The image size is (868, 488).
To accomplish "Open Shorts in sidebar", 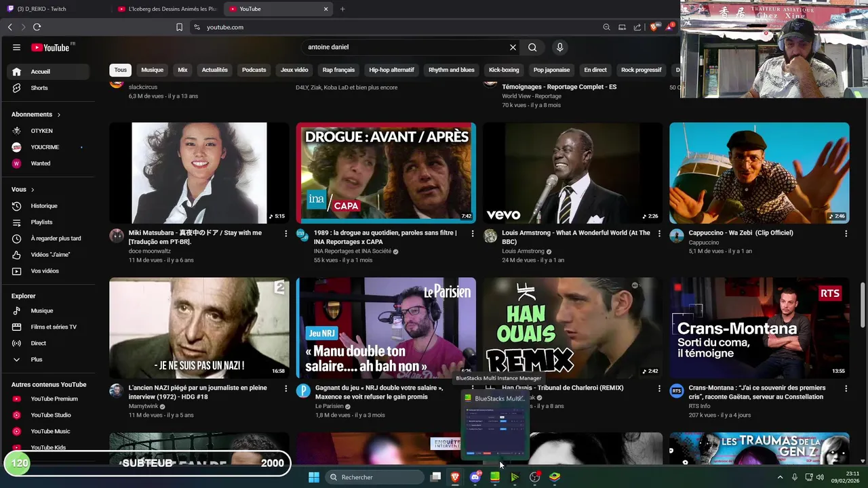I will [47, 88].
